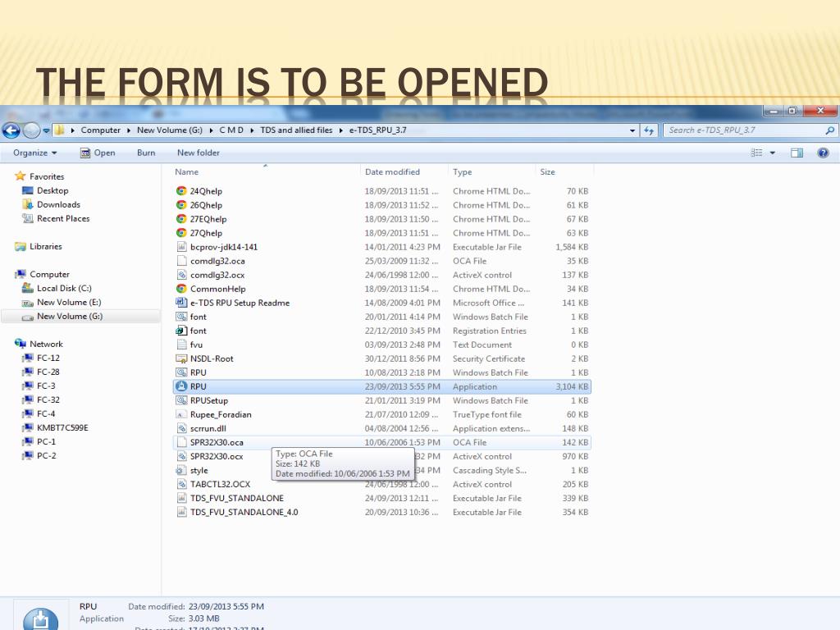Create a New folder from toolbar
This screenshot has width=840, height=630.
tap(199, 153)
